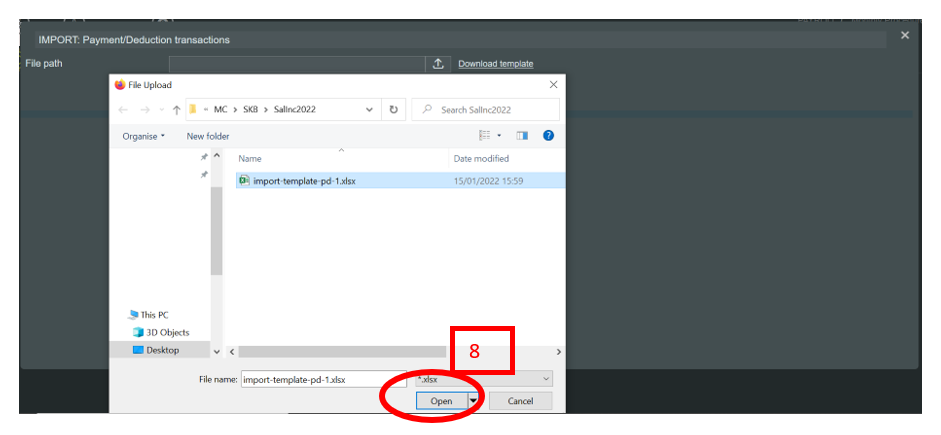The height and width of the screenshot is (435, 941).
Task: Toggle the preview pane icon
Action: click(522, 136)
